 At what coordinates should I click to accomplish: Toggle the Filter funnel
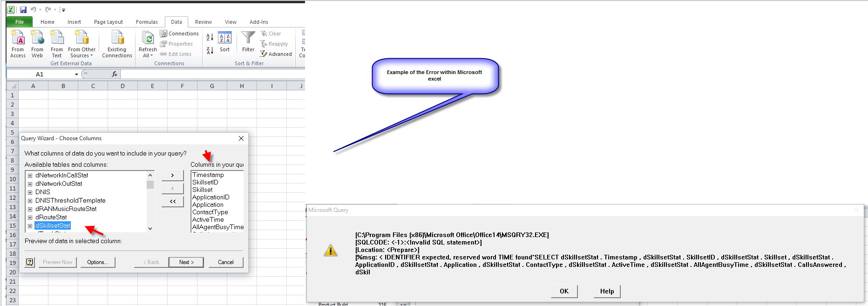[248, 41]
